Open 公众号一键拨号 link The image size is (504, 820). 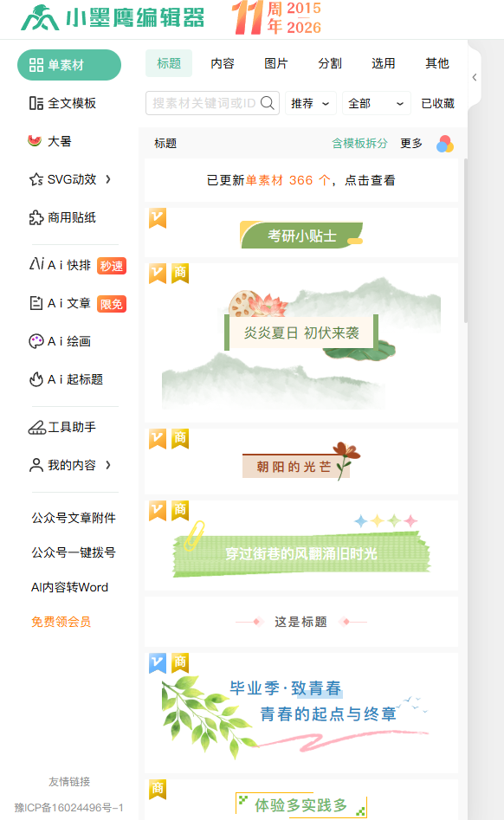(74, 552)
